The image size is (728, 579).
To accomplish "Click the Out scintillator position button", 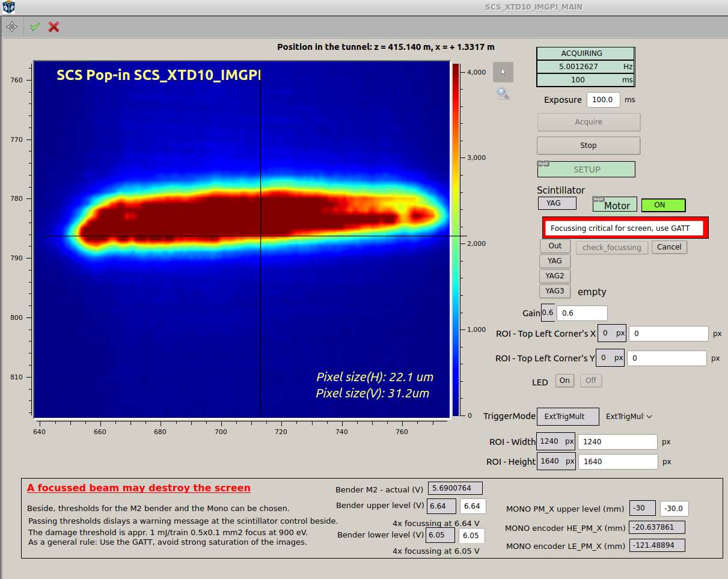I will [555, 246].
